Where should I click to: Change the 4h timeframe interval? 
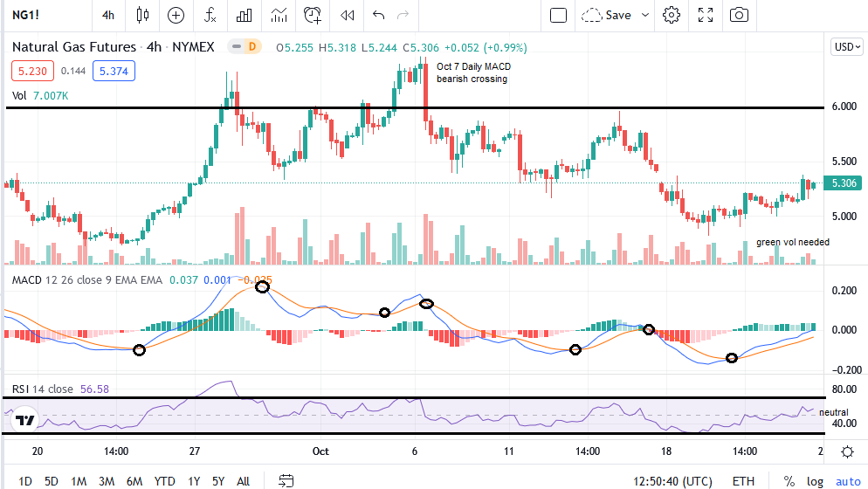[x=108, y=15]
